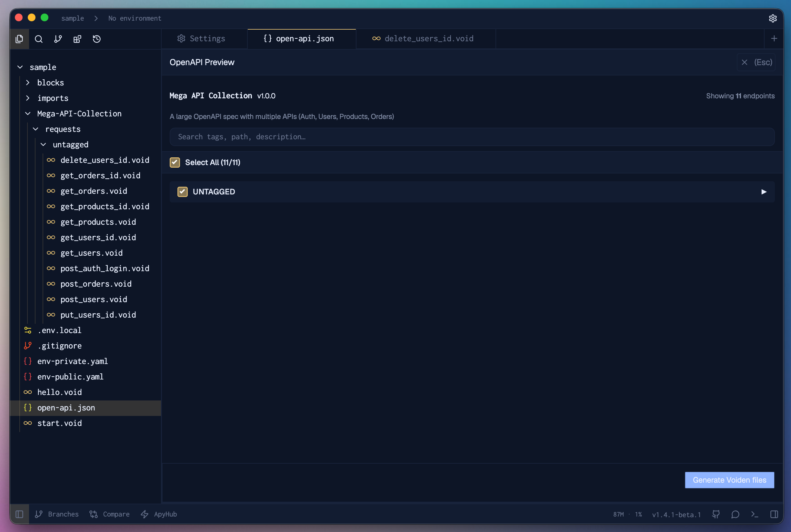This screenshot has width=791, height=532.
Task: Open the settings gear in the title bar
Action: pos(773,18)
